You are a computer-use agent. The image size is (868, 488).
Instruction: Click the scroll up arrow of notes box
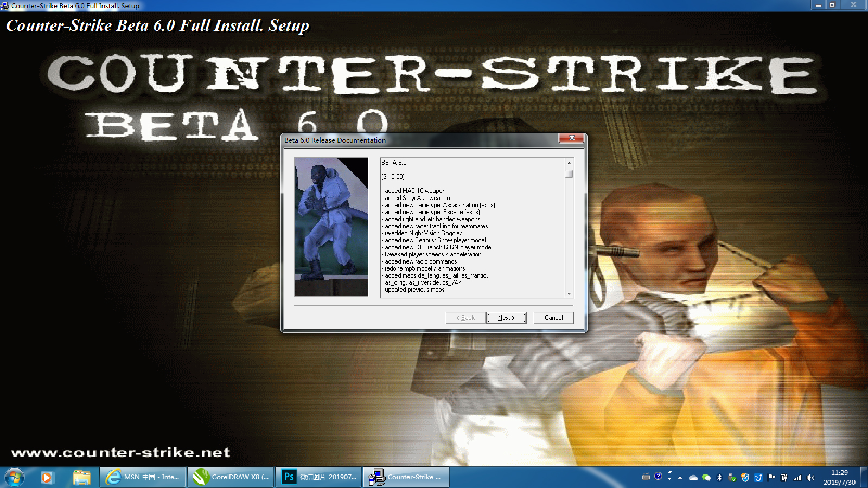(x=569, y=163)
